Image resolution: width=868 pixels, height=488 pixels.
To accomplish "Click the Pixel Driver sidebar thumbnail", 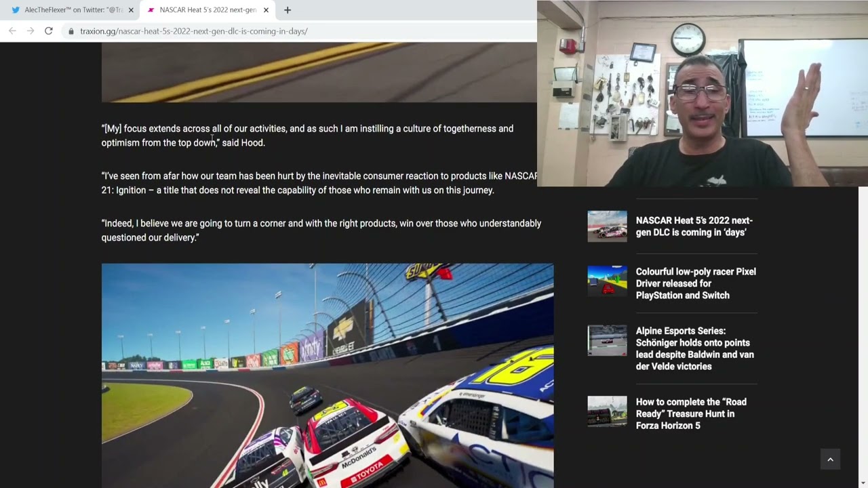I will [607, 281].
